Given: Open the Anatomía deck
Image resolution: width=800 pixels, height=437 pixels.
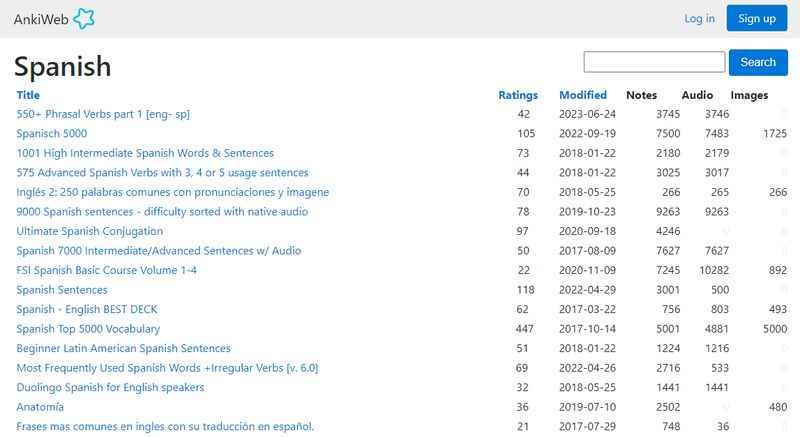Looking at the screenshot, I should (x=40, y=407).
